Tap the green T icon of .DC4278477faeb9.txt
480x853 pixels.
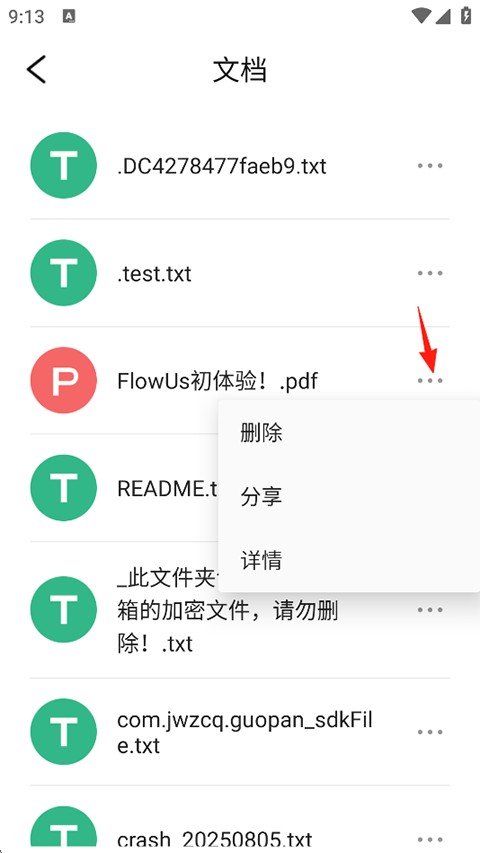63,165
